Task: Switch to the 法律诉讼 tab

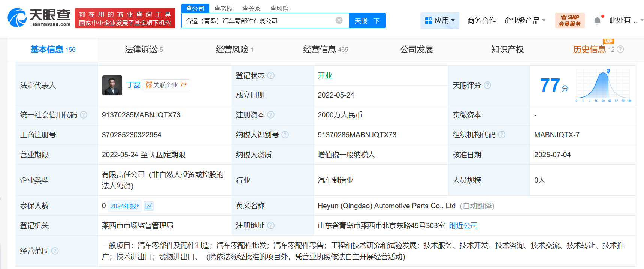Action: point(143,50)
